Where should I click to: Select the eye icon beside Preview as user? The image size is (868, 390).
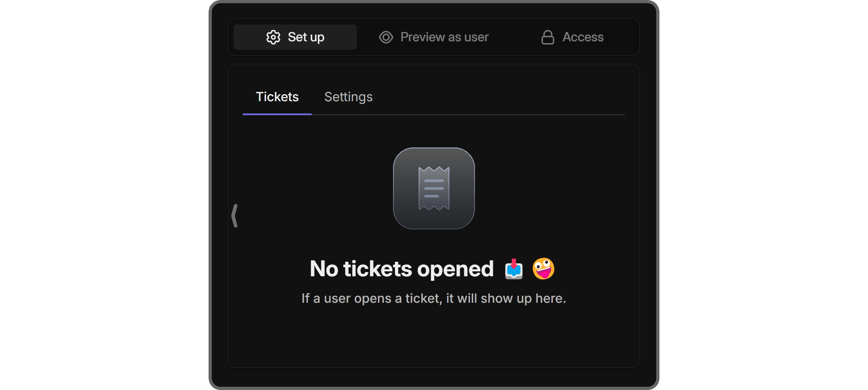386,37
